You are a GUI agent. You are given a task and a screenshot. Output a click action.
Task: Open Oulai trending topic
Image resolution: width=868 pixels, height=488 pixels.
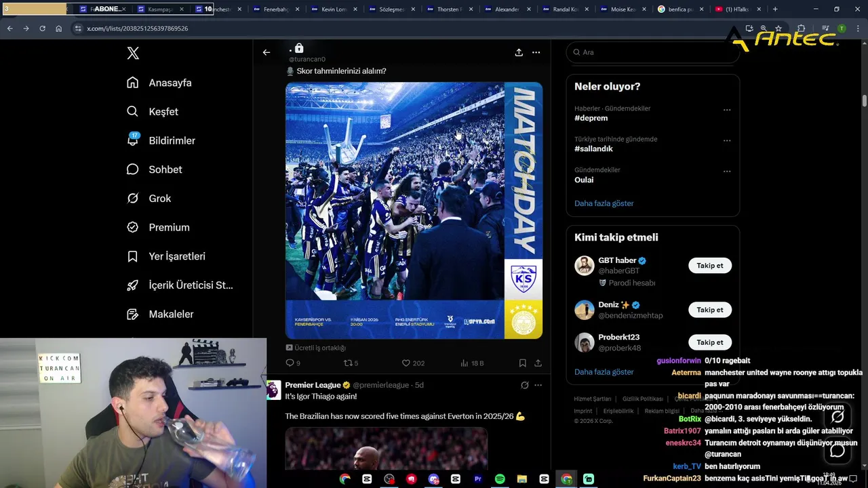point(584,180)
